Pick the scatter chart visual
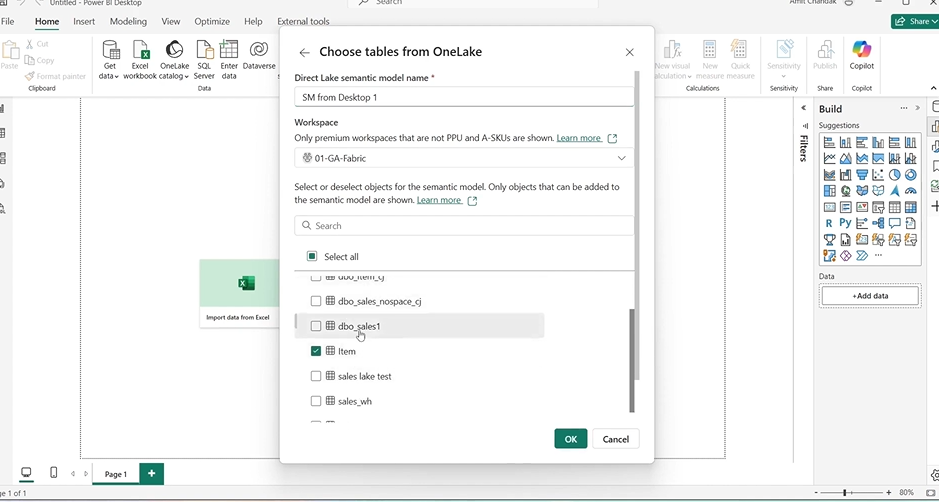Viewport: 939px width, 502px height. click(x=878, y=175)
